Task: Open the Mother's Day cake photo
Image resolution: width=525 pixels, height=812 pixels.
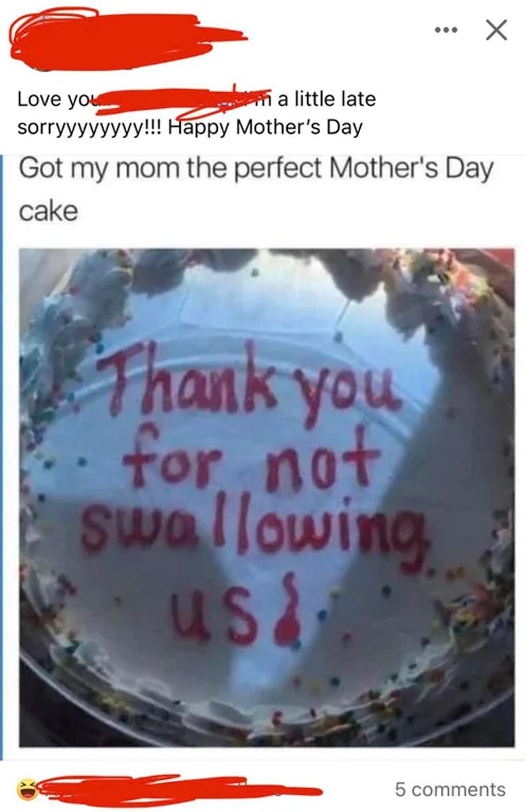Action: click(x=266, y=497)
